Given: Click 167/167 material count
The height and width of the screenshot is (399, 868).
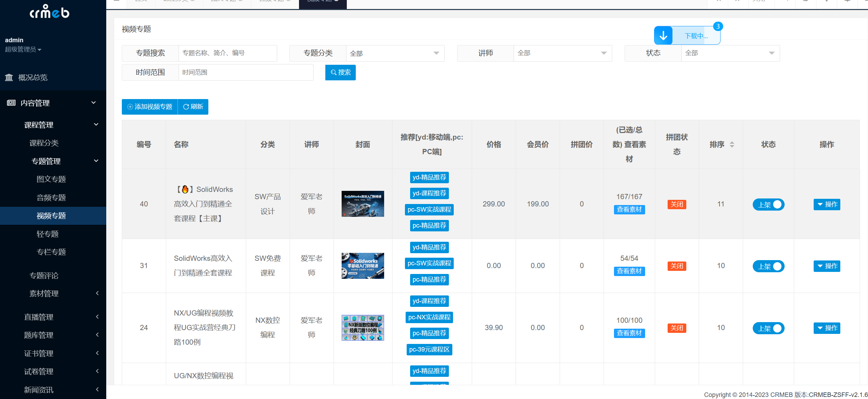Looking at the screenshot, I should (x=629, y=197).
